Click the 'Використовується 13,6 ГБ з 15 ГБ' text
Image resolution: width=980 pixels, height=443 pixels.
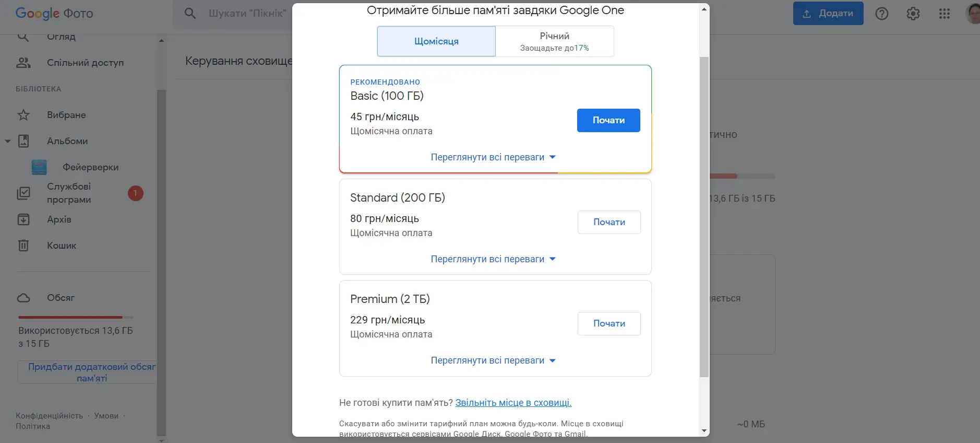tap(76, 337)
